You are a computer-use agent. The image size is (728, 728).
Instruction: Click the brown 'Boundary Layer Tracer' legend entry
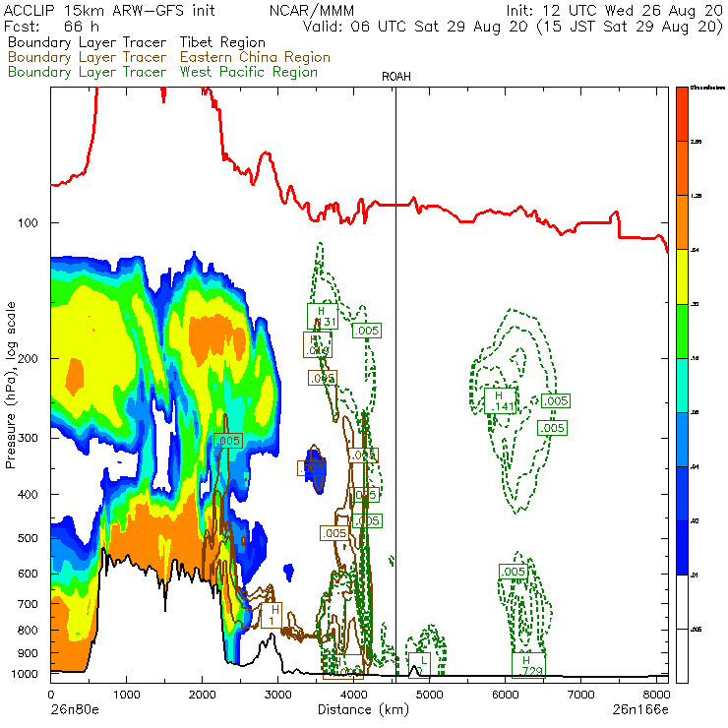click(x=87, y=58)
